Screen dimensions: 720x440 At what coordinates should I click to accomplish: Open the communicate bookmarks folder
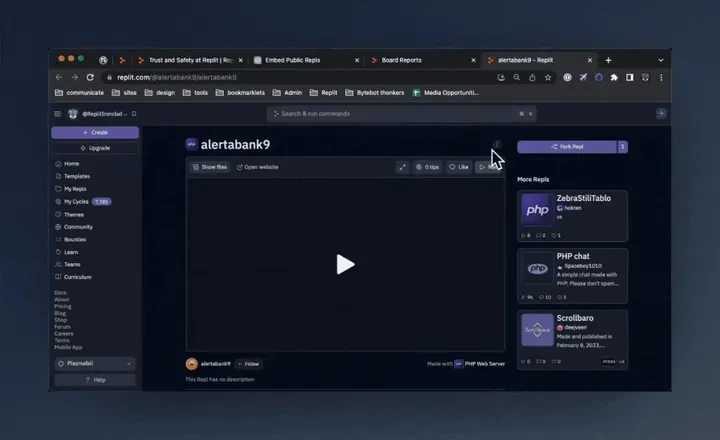79,93
